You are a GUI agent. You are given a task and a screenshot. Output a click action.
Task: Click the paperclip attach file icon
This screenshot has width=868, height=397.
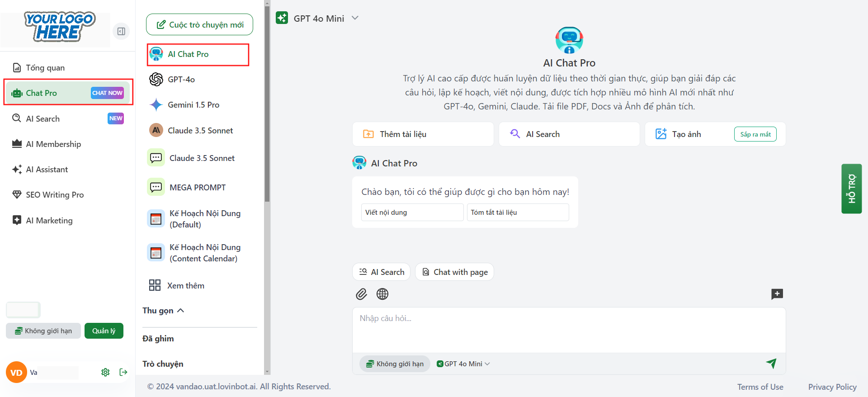point(361,294)
